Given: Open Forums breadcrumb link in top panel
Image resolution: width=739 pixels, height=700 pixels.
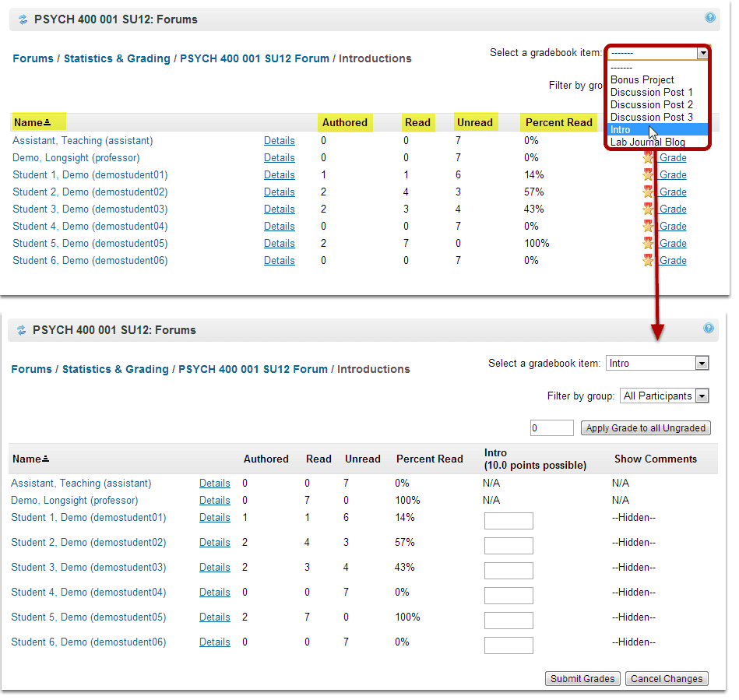Looking at the screenshot, I should [33, 58].
